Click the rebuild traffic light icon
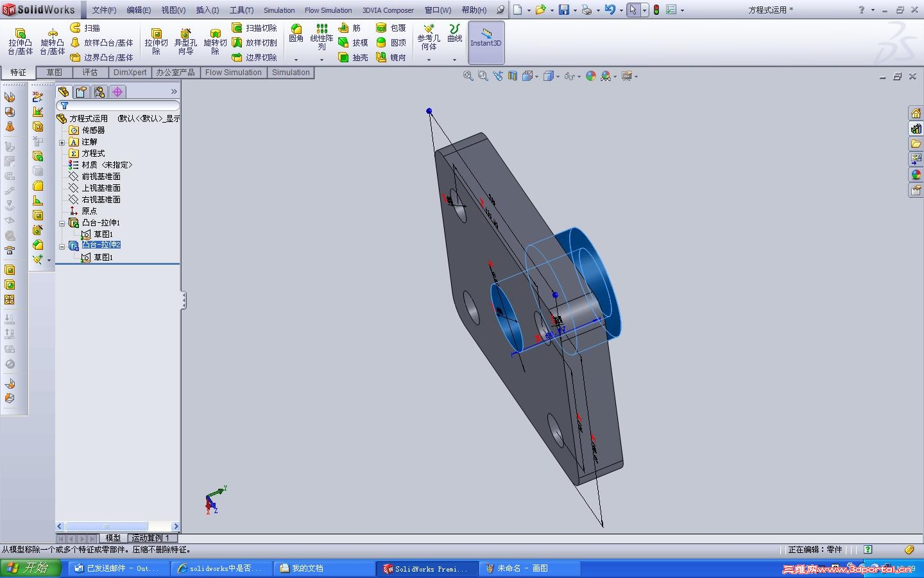The image size is (924, 578). tap(656, 10)
